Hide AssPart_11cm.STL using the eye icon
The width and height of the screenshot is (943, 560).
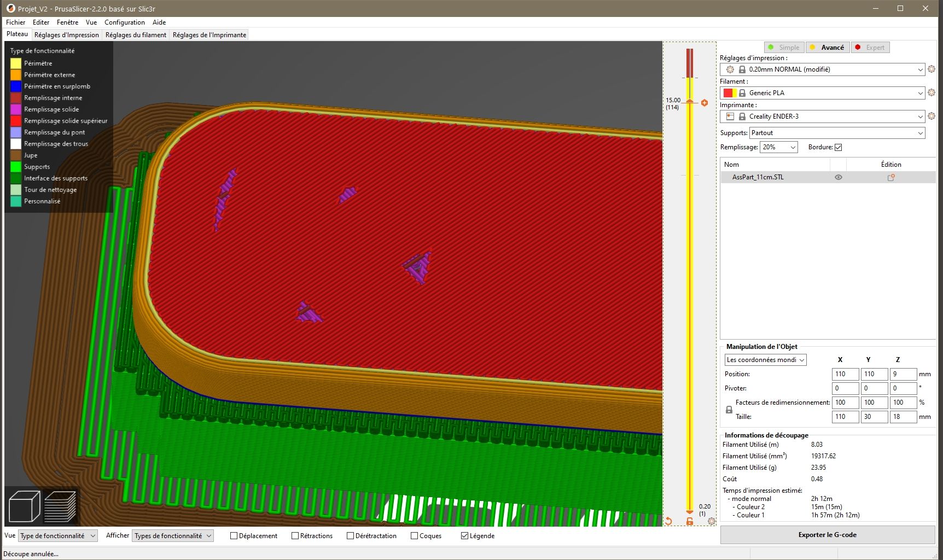[x=839, y=177]
